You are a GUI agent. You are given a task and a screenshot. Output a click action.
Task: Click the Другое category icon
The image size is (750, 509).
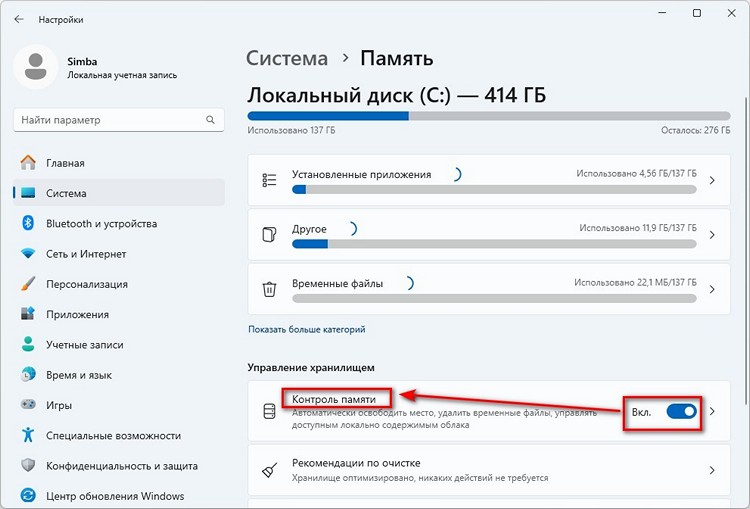pyautogui.click(x=269, y=235)
